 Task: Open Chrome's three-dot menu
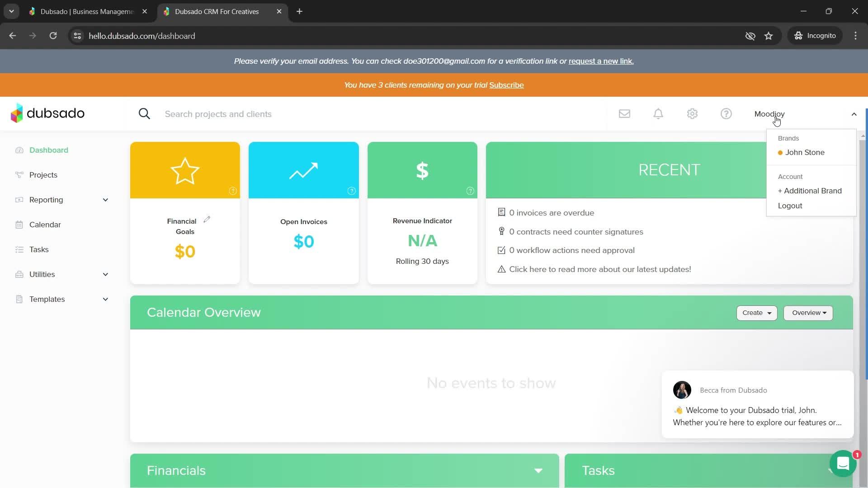[855, 36]
